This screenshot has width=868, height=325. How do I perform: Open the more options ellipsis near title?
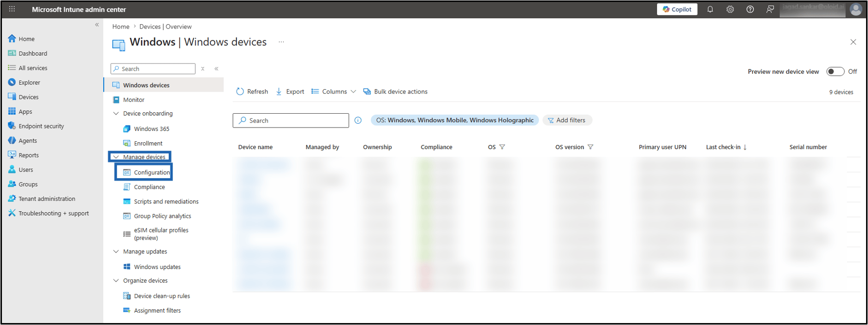281,42
